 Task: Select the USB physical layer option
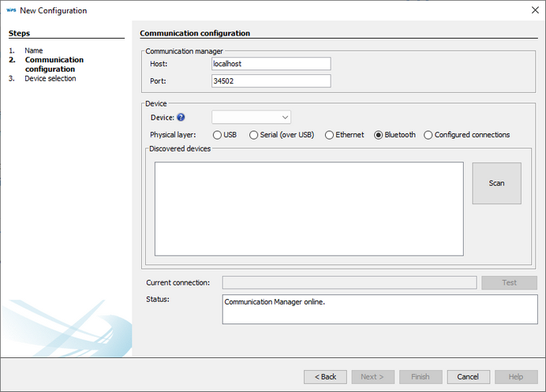216,135
